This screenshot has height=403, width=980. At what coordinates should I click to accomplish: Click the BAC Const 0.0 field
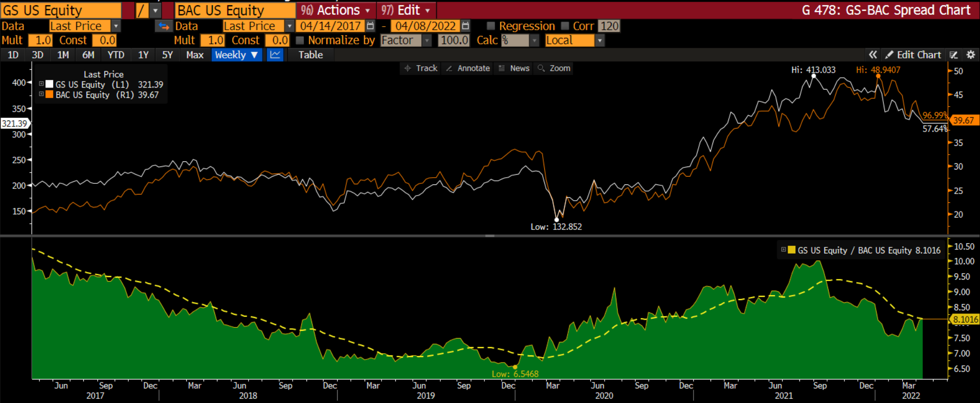pos(278,40)
